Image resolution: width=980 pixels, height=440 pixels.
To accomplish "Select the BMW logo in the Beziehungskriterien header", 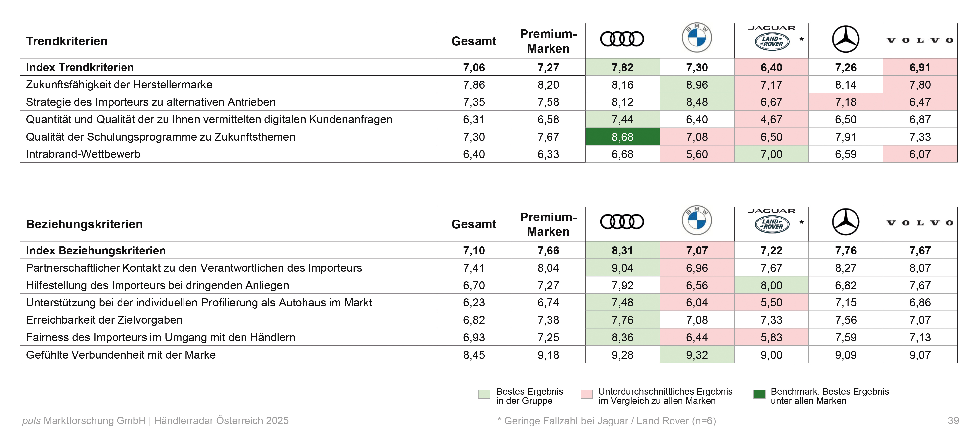I will click(x=697, y=220).
